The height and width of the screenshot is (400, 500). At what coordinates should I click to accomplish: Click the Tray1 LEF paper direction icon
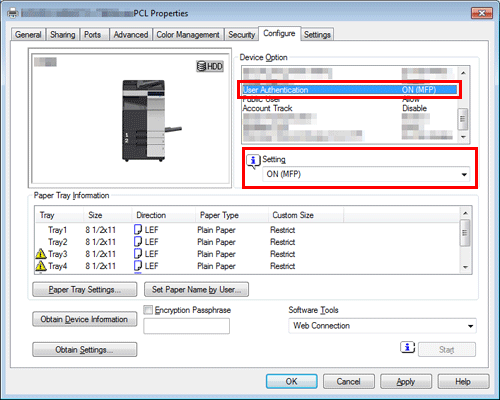(x=138, y=230)
